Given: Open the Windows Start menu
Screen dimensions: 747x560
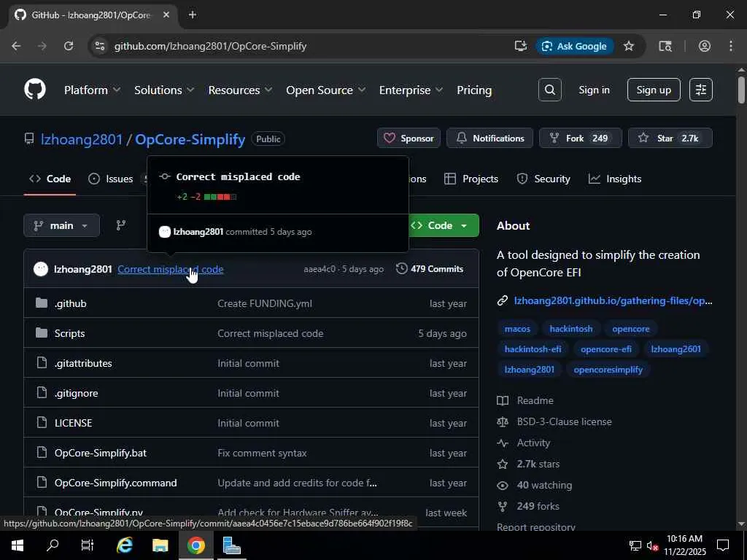Looking at the screenshot, I should [18, 545].
